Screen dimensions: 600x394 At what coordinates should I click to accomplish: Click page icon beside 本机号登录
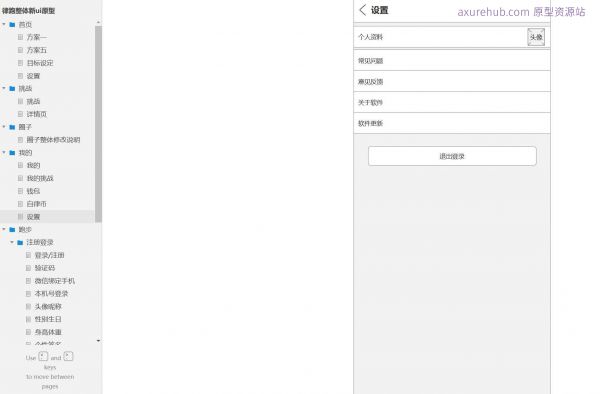28,293
